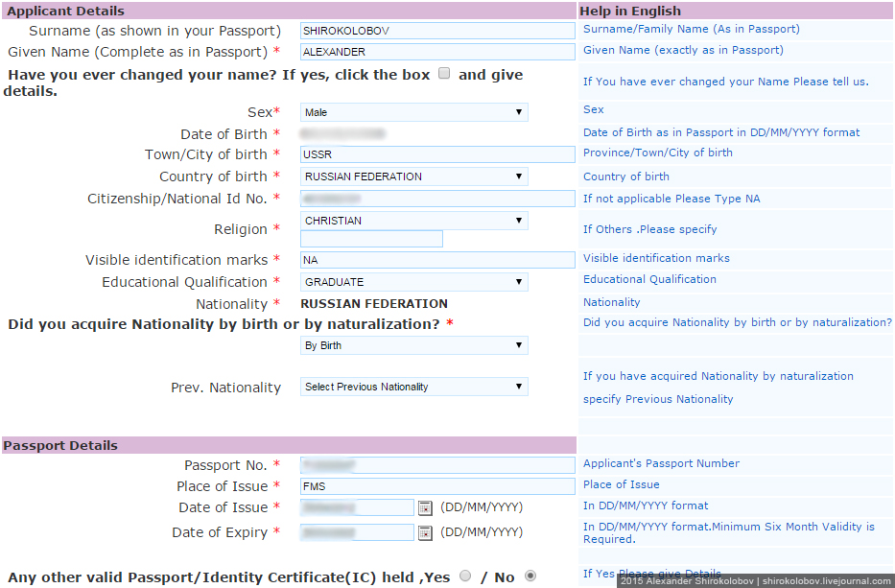Focus the Town/City of birth field
The height and width of the screenshot is (588, 895).
437,153
